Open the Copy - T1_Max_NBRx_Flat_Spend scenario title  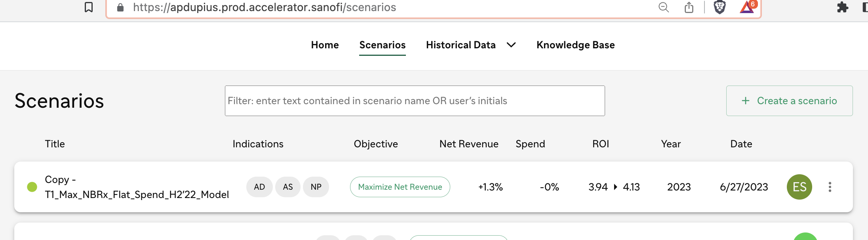tap(137, 187)
